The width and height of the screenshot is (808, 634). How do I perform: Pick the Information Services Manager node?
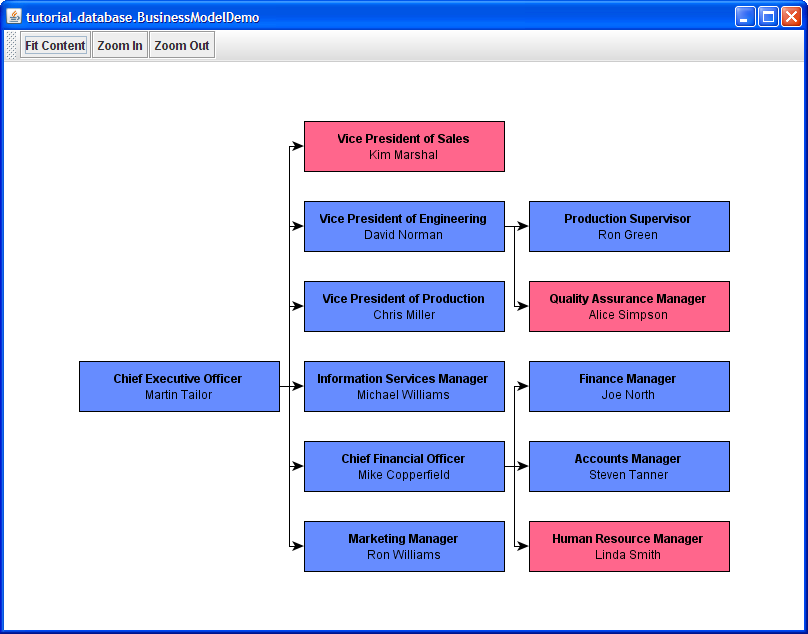(404, 386)
